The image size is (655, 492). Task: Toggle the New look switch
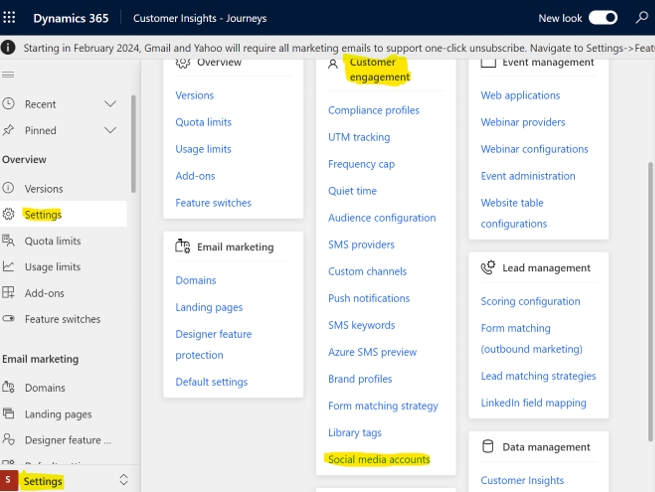[x=603, y=18]
